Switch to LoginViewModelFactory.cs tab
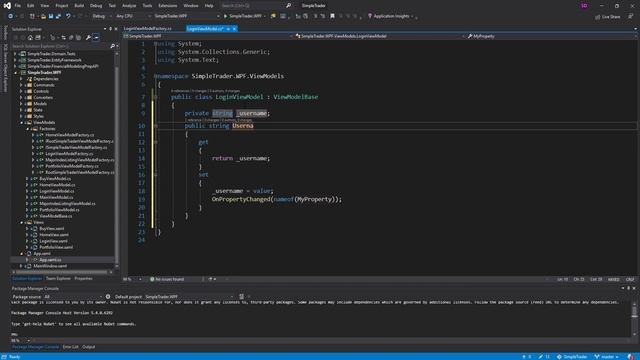This screenshot has height=360, width=640. (x=148, y=29)
